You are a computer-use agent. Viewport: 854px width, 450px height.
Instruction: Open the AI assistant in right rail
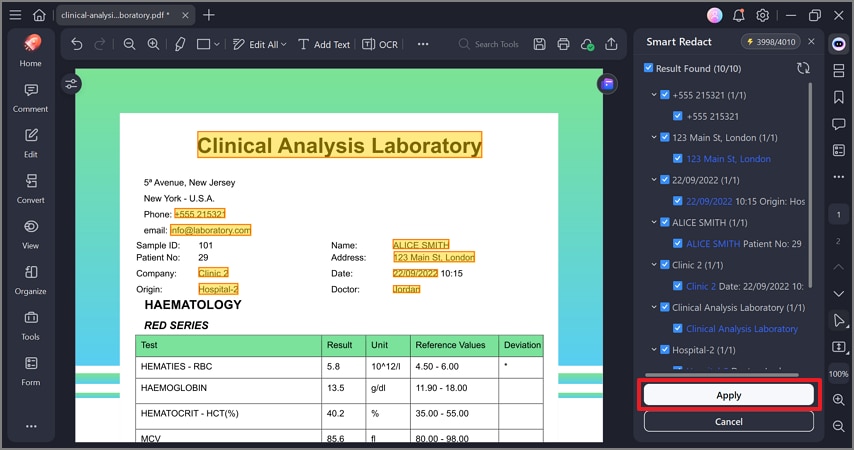point(839,44)
